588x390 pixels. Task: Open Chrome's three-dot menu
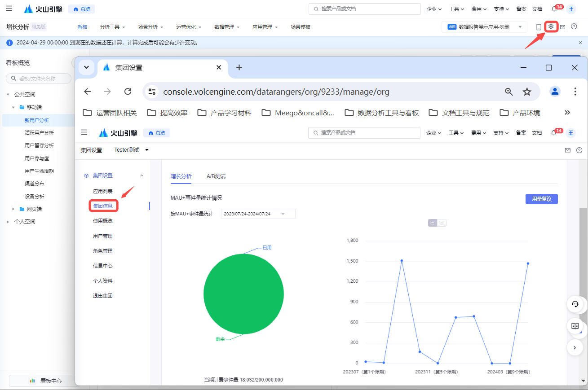pyautogui.click(x=575, y=92)
